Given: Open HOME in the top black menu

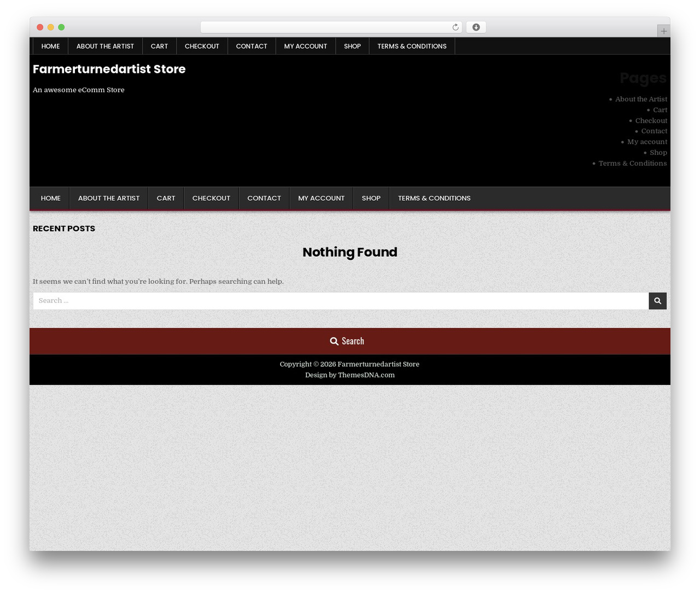Looking at the screenshot, I should click(51, 46).
